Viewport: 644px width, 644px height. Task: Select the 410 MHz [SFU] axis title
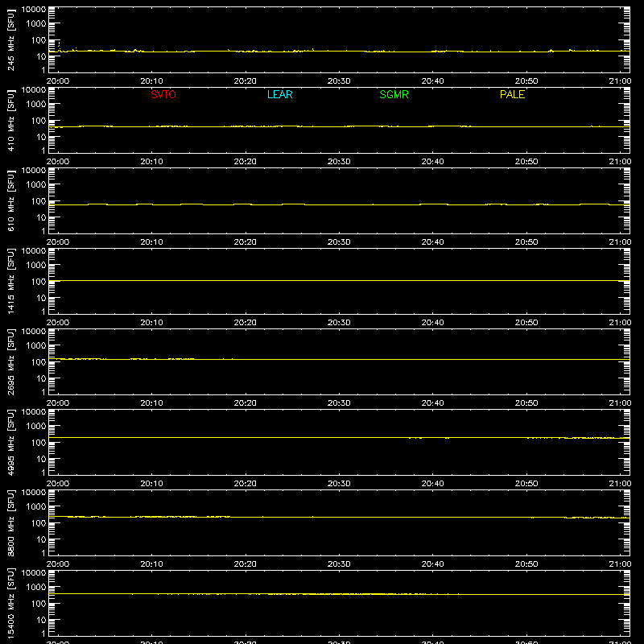point(10,121)
